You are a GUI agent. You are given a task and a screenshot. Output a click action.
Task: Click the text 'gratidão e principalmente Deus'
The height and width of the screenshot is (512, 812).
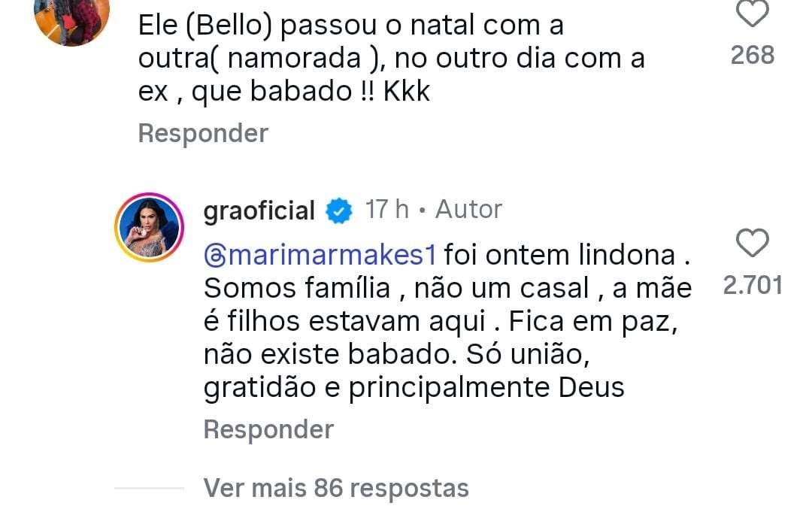tap(414, 387)
